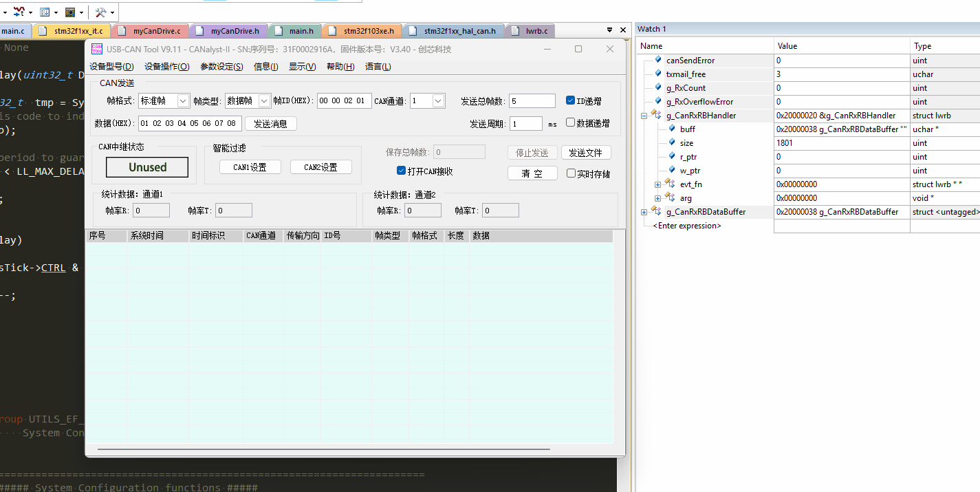Open the 设备型号(D) menu
Image resolution: width=980 pixels, height=492 pixels.
tap(111, 67)
